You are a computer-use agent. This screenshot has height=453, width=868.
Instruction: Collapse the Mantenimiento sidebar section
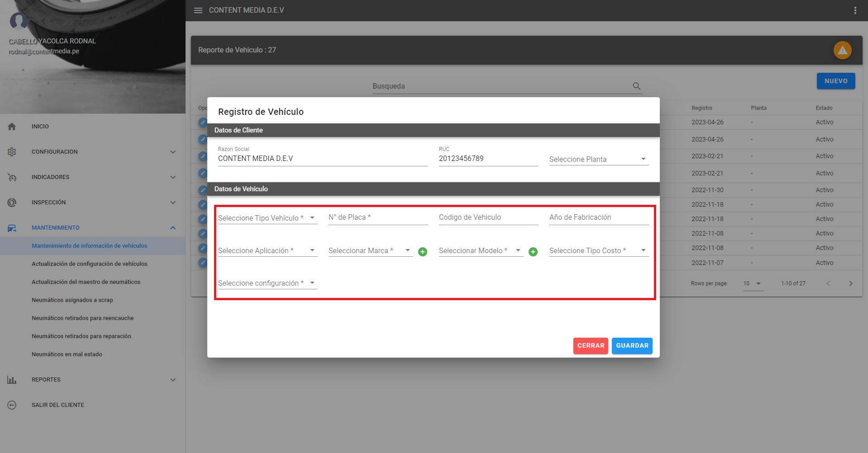point(173,228)
